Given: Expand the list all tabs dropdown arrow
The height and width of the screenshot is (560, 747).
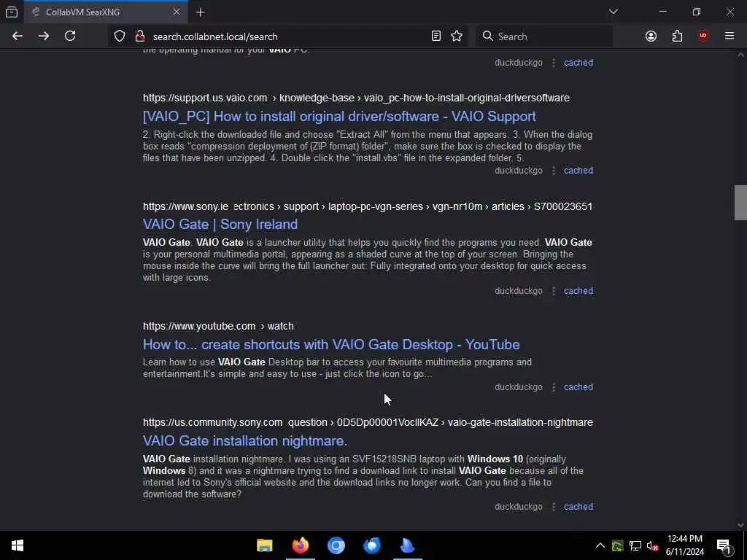Looking at the screenshot, I should click(613, 12).
